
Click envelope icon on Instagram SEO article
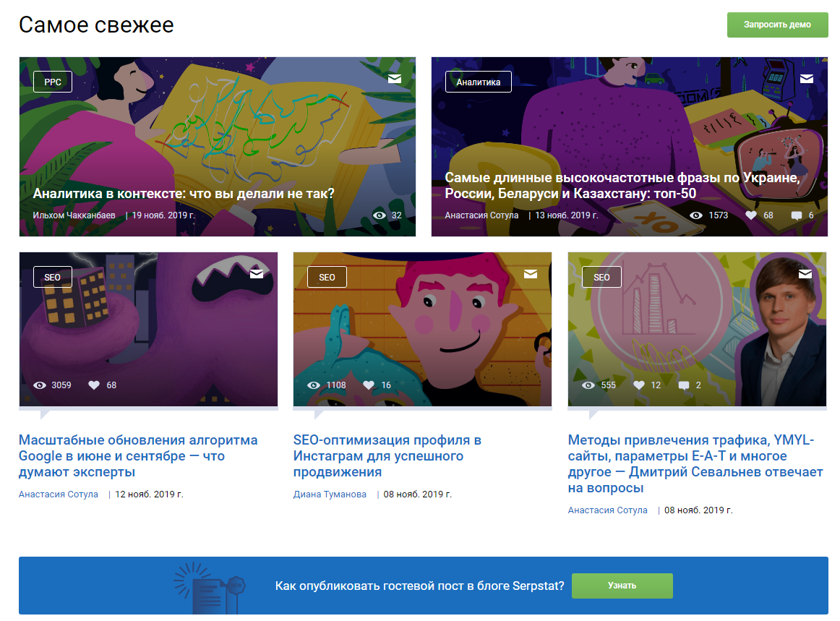[531, 274]
